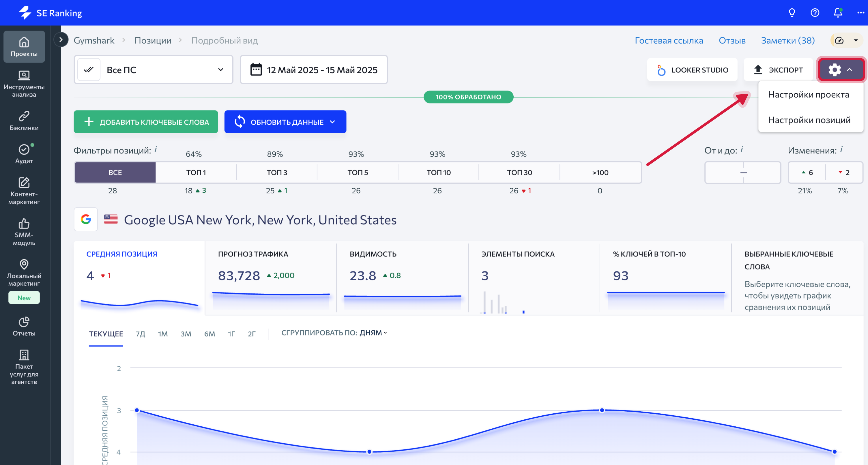Screen dimensions: 868x465
Task: Toggle the double-check all search engines icon
Action: pyautogui.click(x=89, y=70)
